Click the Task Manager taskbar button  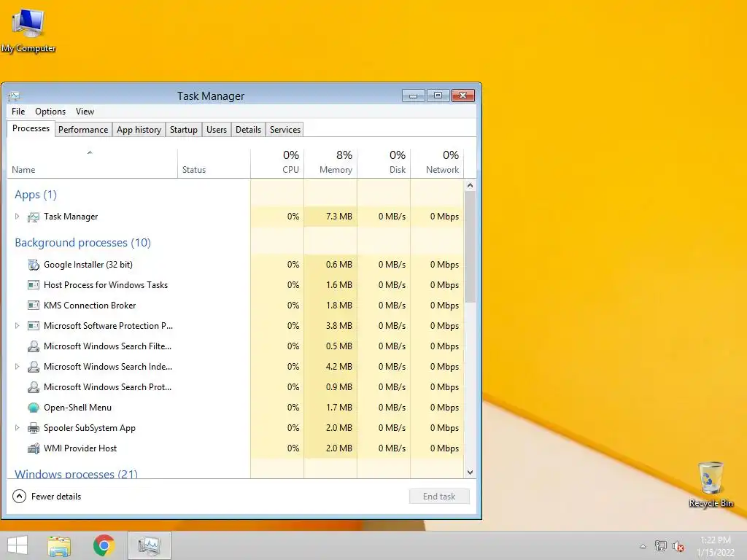click(x=149, y=545)
